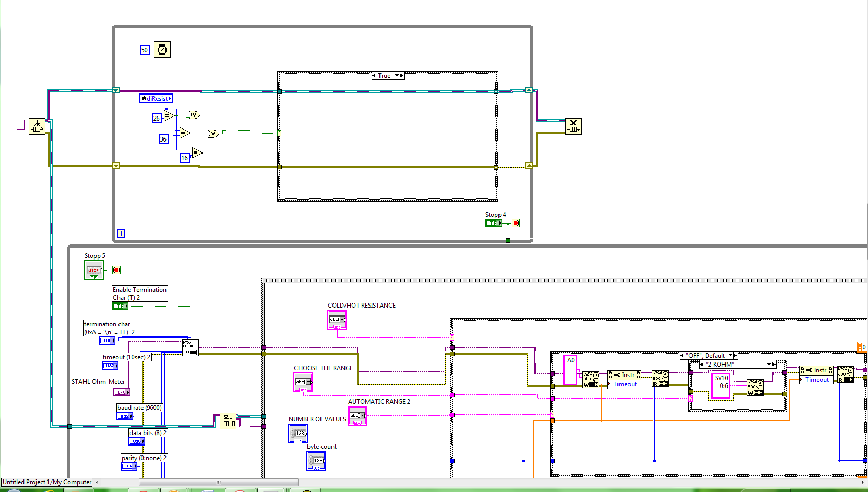Click the 'Untitled Project 1/My Computer' context label
Screen dimensions: 868x492
pos(47,482)
